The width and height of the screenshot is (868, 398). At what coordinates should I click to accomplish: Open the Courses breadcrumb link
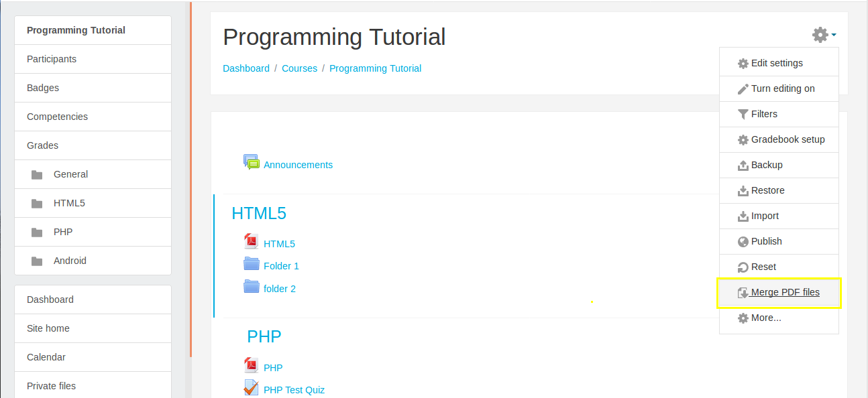point(299,68)
